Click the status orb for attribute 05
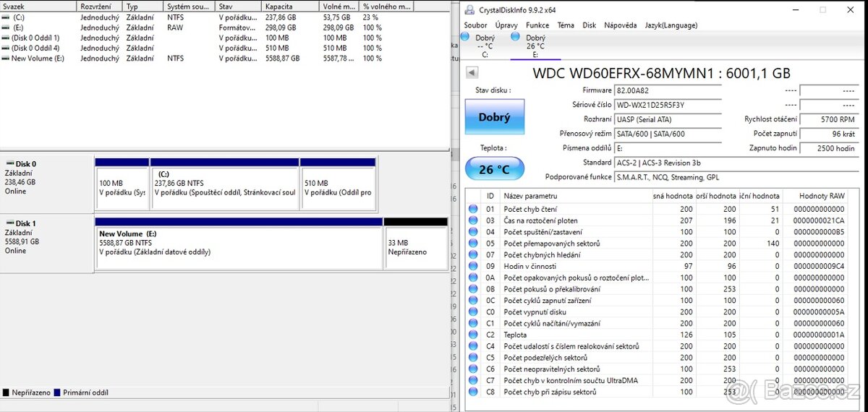The width and height of the screenshot is (868, 412). pyautogui.click(x=473, y=244)
